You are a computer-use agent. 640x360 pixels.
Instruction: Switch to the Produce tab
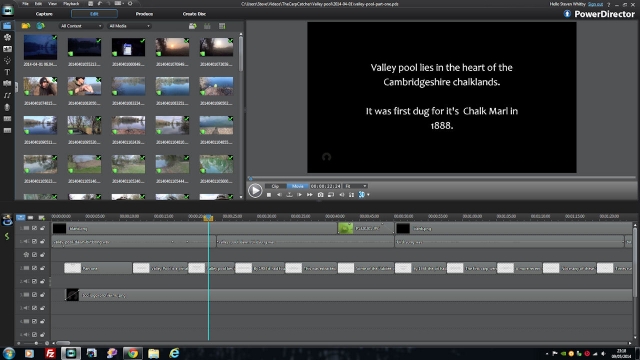144,14
